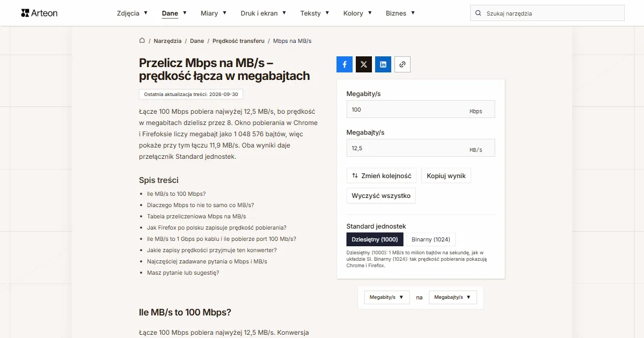Open the Druk i ekran menu
644x338 pixels.
click(x=264, y=13)
